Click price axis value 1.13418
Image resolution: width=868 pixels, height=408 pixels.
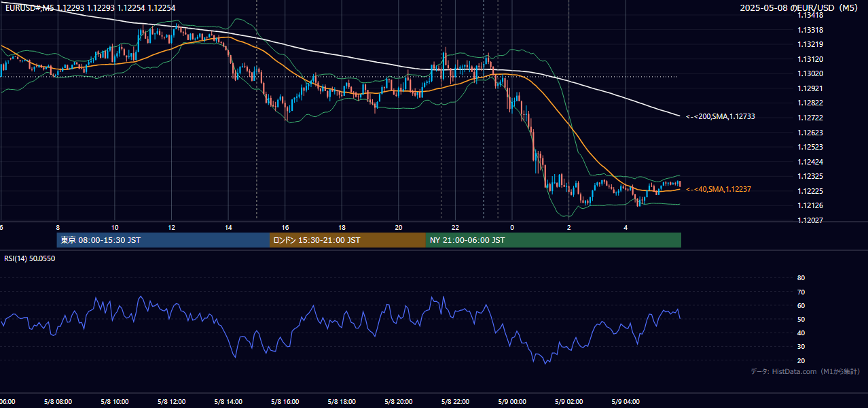(812, 16)
